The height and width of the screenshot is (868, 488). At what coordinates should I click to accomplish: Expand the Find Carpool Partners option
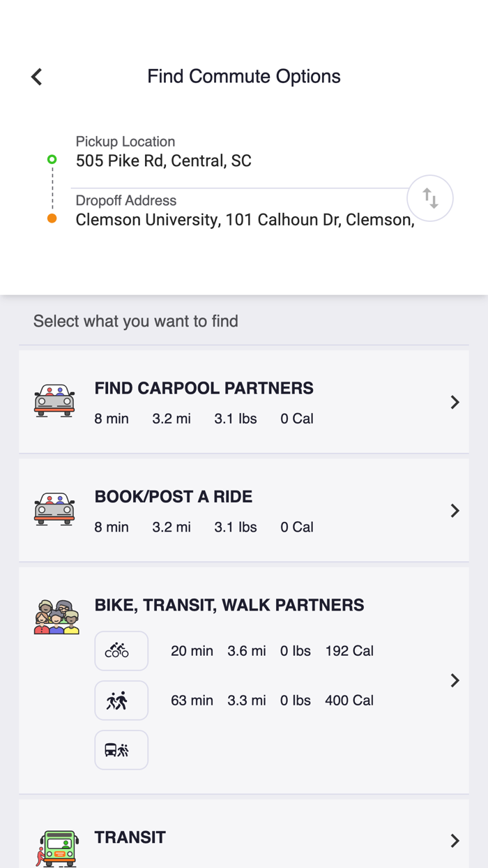pyautogui.click(x=455, y=402)
